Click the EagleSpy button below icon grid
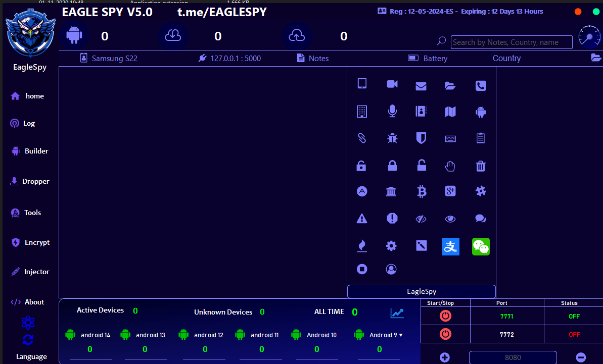Screen dimensions: 603x364 pos(422,291)
